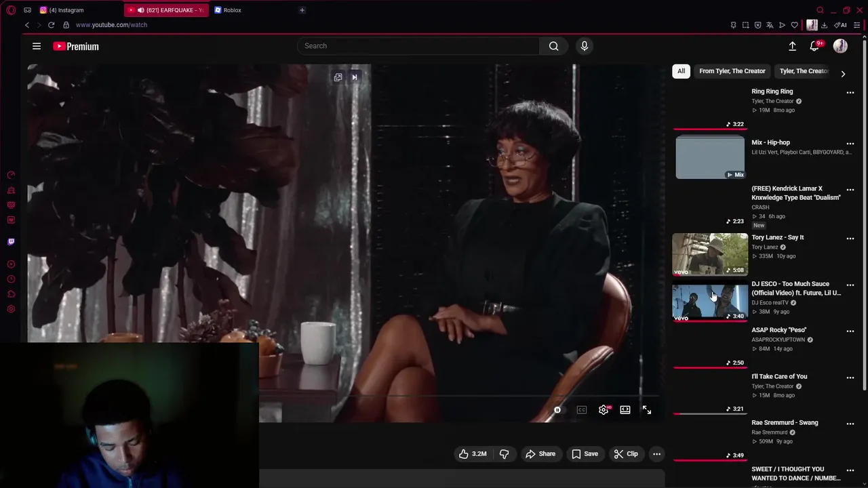Select the All filter chip
The height and width of the screenshot is (488, 868).
[x=681, y=71]
